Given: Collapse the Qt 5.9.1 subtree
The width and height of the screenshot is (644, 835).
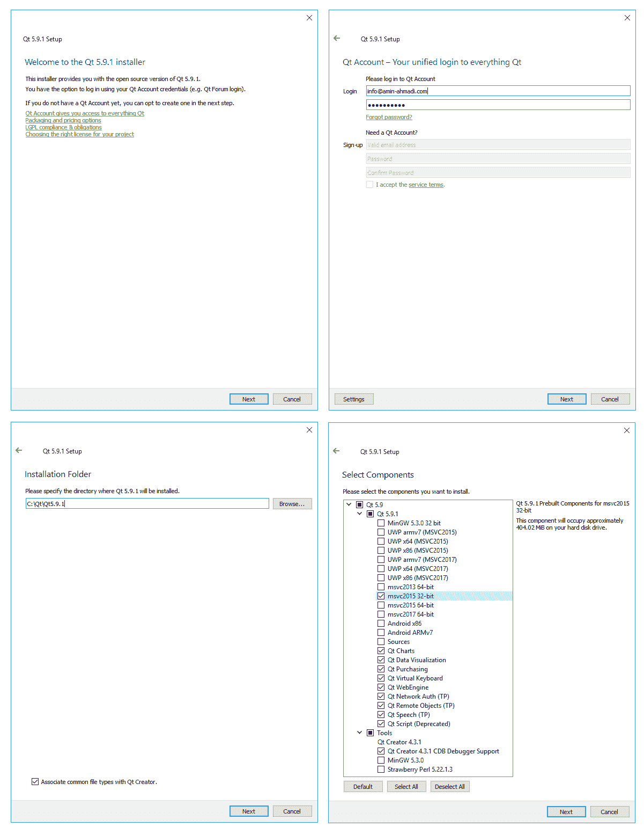Looking at the screenshot, I should point(360,514).
